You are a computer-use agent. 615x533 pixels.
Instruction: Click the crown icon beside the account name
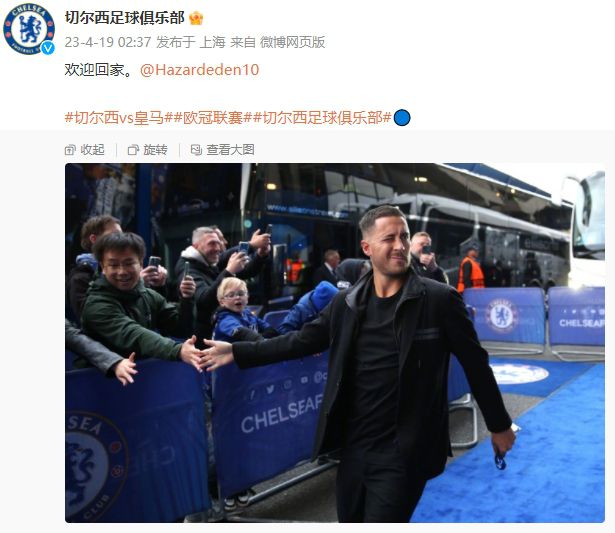[x=196, y=18]
